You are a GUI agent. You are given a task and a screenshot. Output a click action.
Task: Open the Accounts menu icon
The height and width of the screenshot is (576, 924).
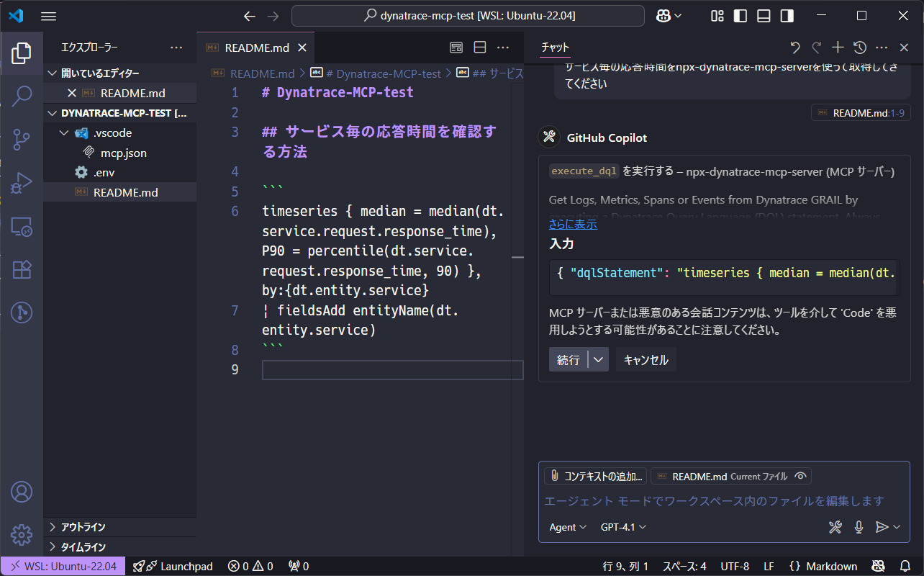pos(22,492)
